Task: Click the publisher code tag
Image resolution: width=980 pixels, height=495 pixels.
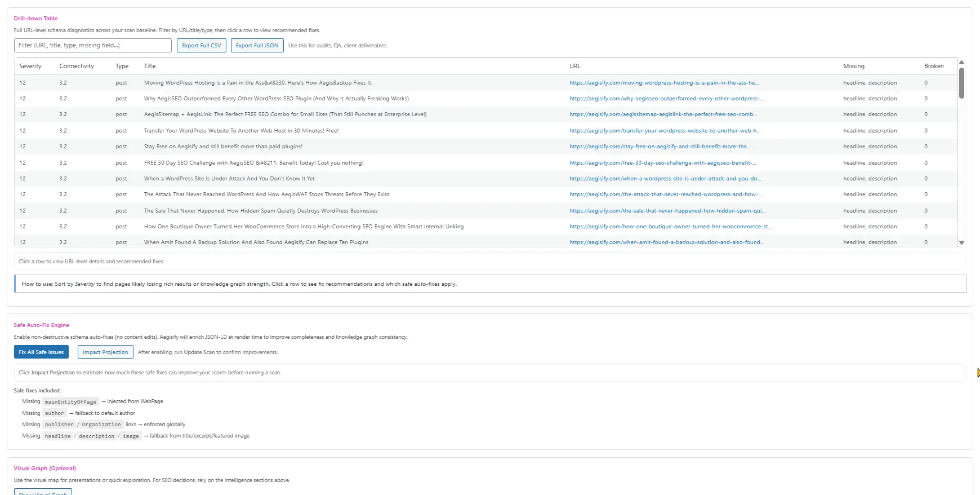Action: click(x=59, y=425)
